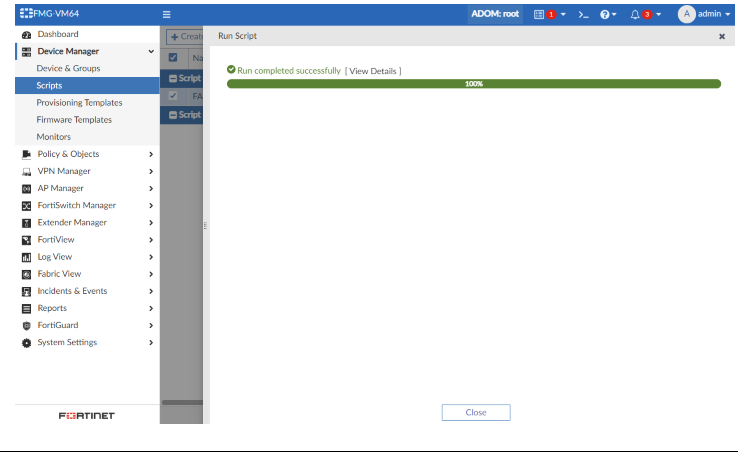Click the Create button behind the panel
The height and width of the screenshot is (452, 738).
[185, 37]
